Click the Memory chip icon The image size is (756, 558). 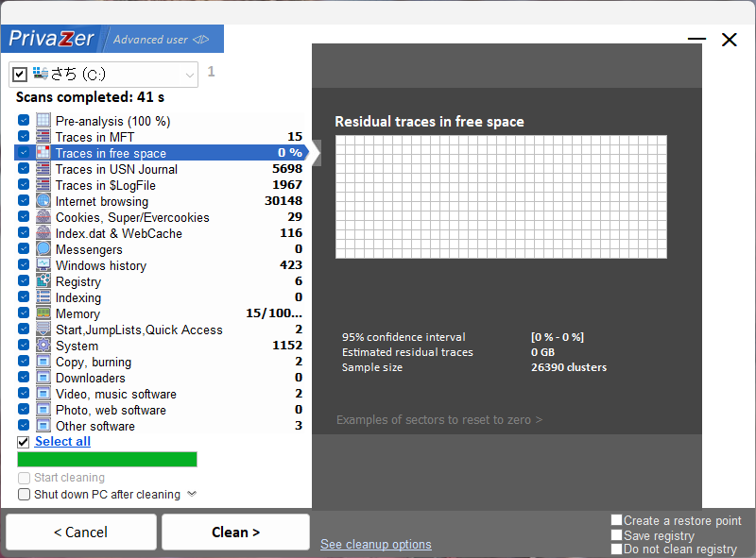coord(43,313)
